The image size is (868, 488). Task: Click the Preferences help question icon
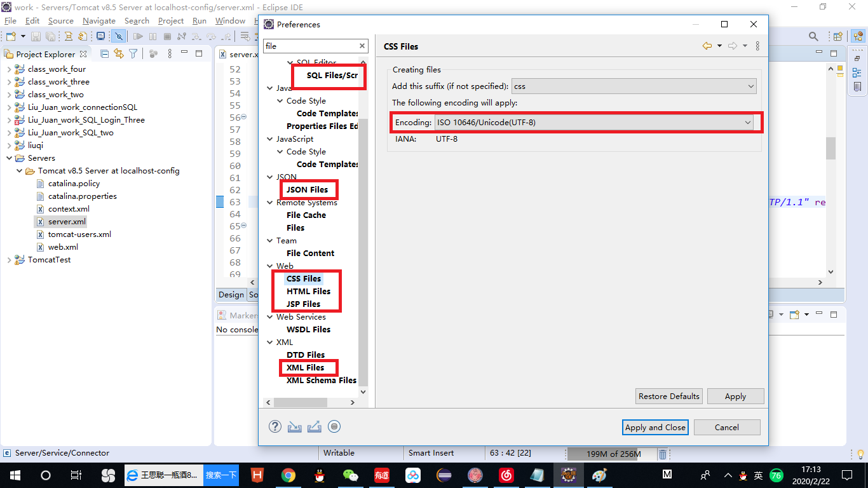point(275,426)
